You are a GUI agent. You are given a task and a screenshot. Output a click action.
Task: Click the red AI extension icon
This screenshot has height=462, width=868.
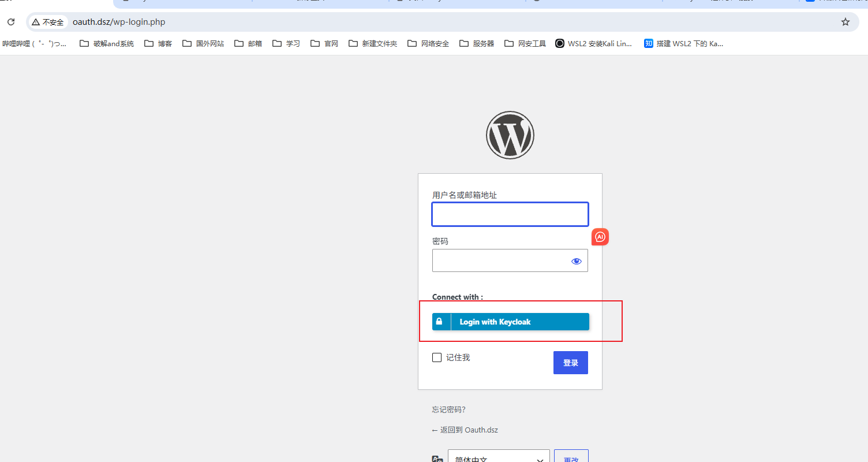[600, 237]
